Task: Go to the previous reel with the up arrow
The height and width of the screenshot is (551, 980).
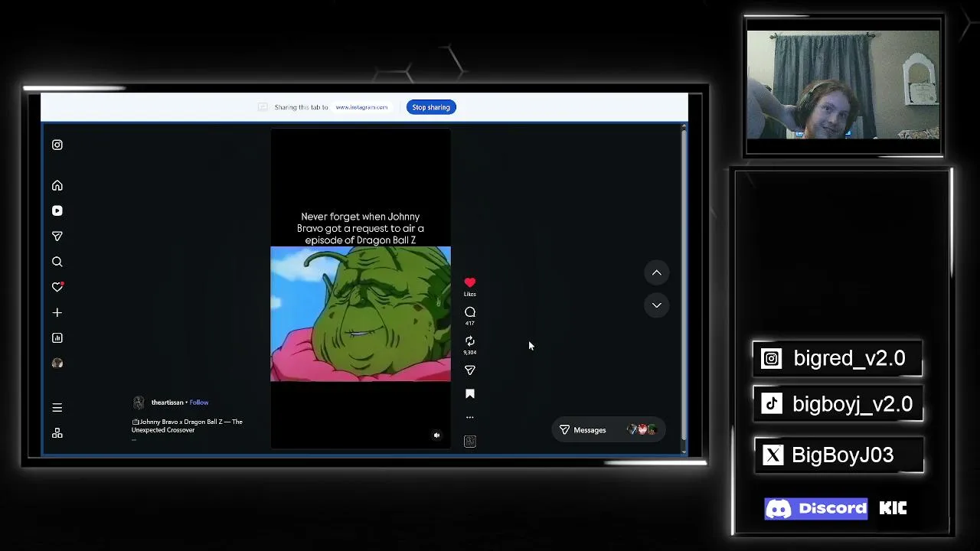Action: pos(657,272)
